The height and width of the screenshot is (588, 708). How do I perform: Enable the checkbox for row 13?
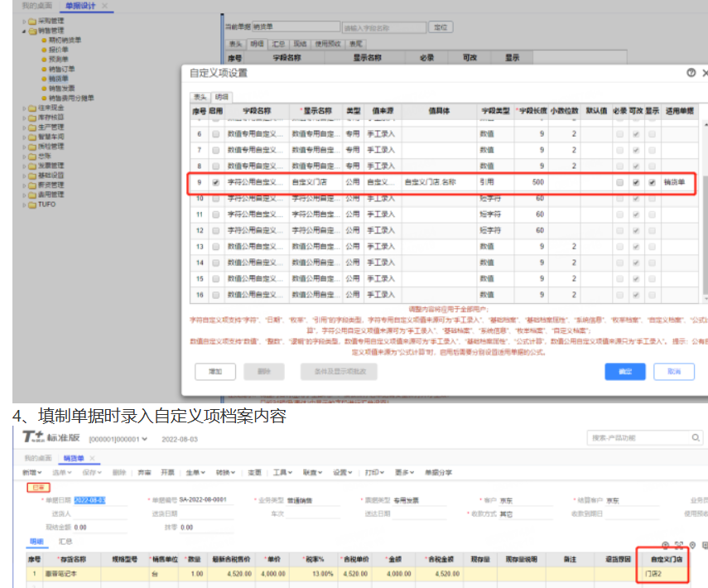[216, 247]
